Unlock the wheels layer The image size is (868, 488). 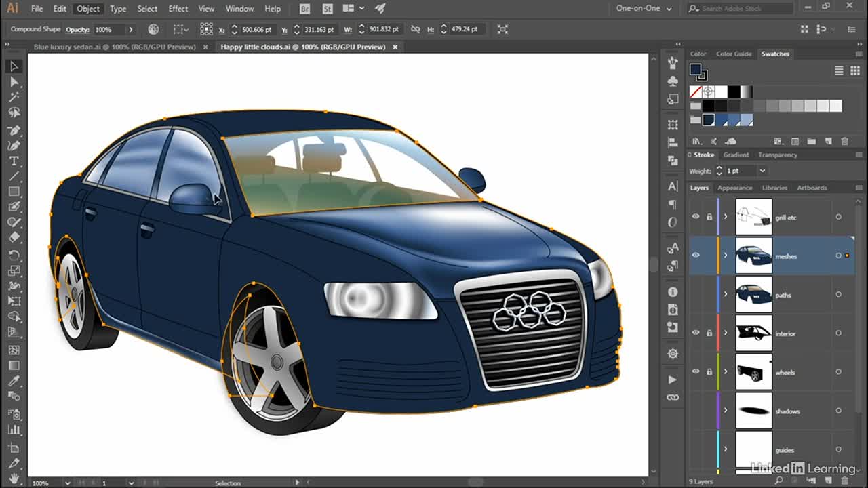point(709,371)
